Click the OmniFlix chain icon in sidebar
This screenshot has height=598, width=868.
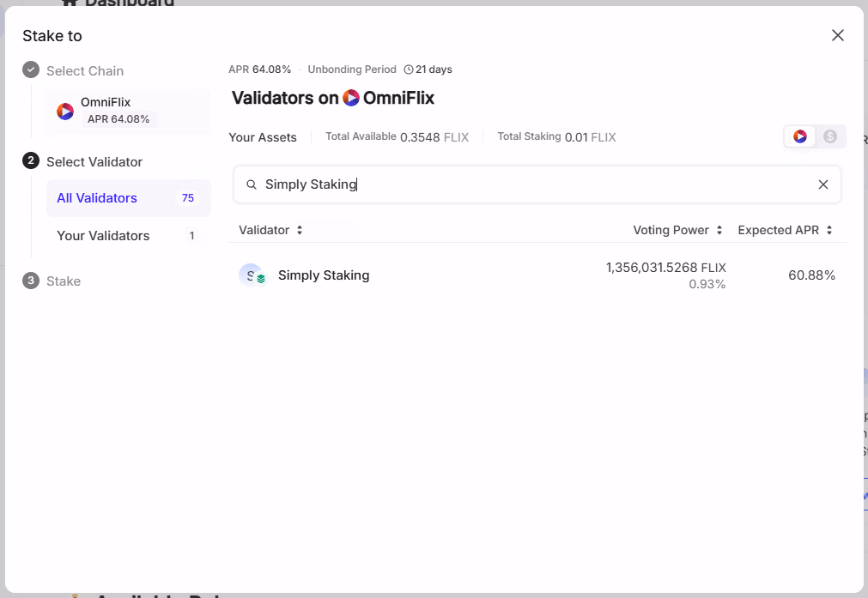(65, 112)
